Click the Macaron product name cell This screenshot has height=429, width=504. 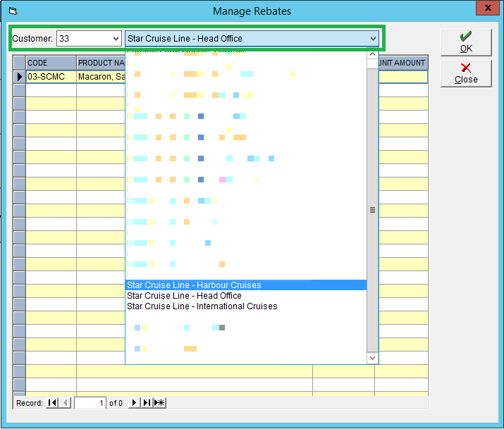coord(101,77)
